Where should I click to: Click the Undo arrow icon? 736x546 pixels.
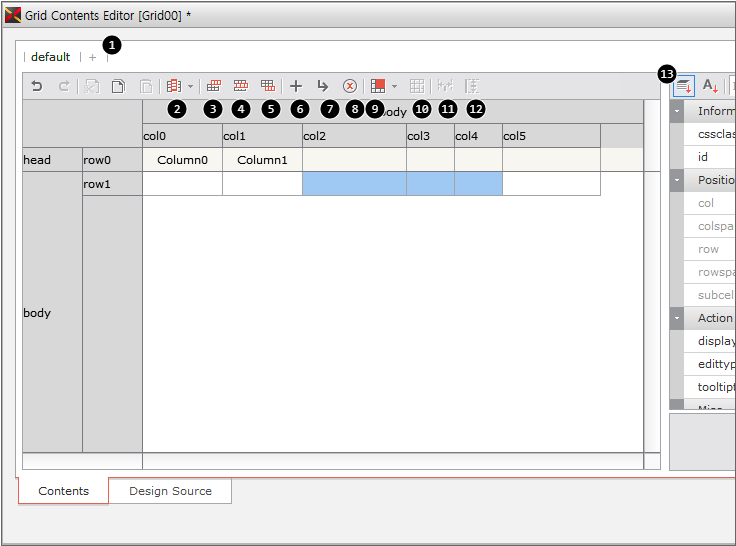click(37, 87)
